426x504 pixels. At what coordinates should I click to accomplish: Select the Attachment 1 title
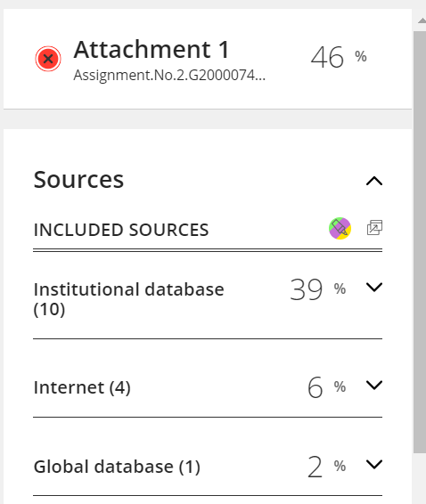(152, 50)
